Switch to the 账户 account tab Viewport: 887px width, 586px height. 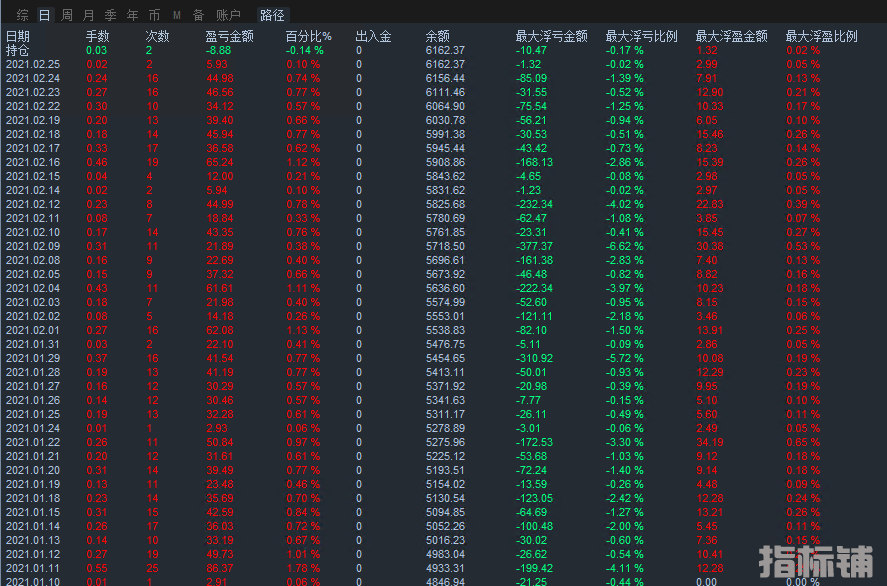pos(229,15)
